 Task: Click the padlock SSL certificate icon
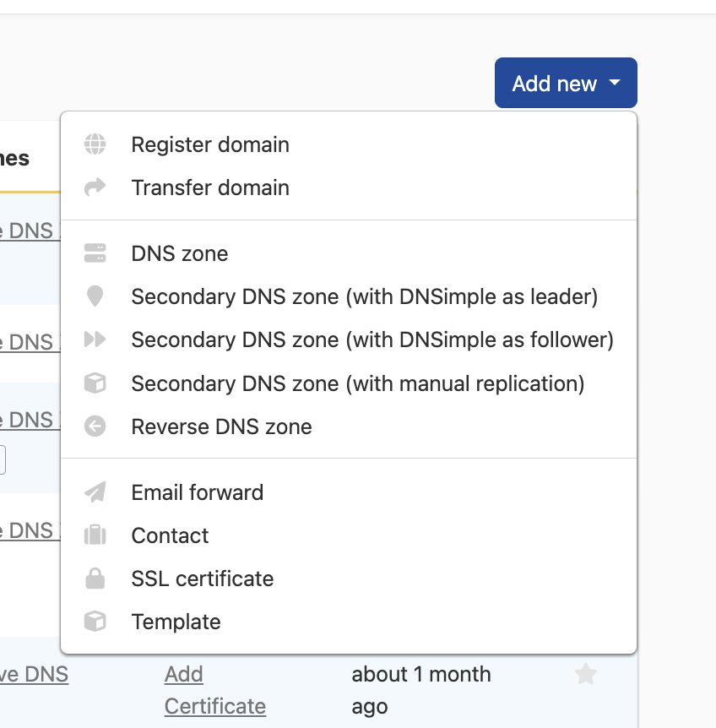[x=95, y=579]
